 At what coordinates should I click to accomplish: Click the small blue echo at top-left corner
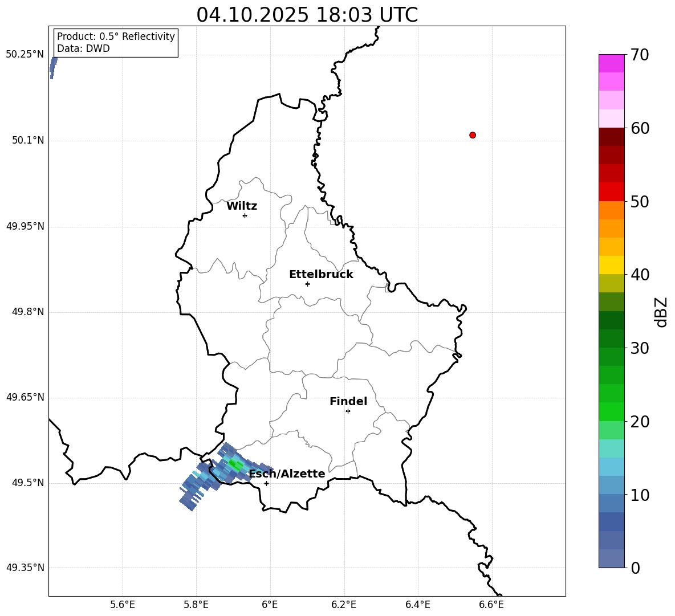(53, 68)
